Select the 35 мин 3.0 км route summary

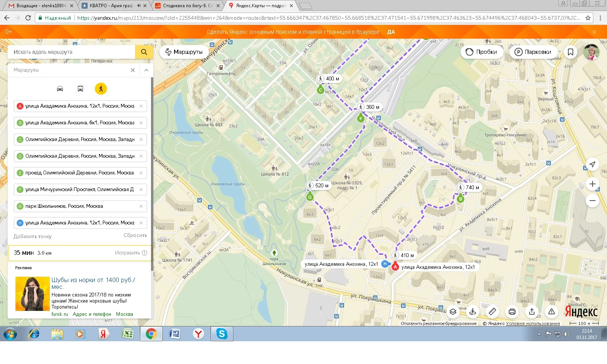coord(80,253)
